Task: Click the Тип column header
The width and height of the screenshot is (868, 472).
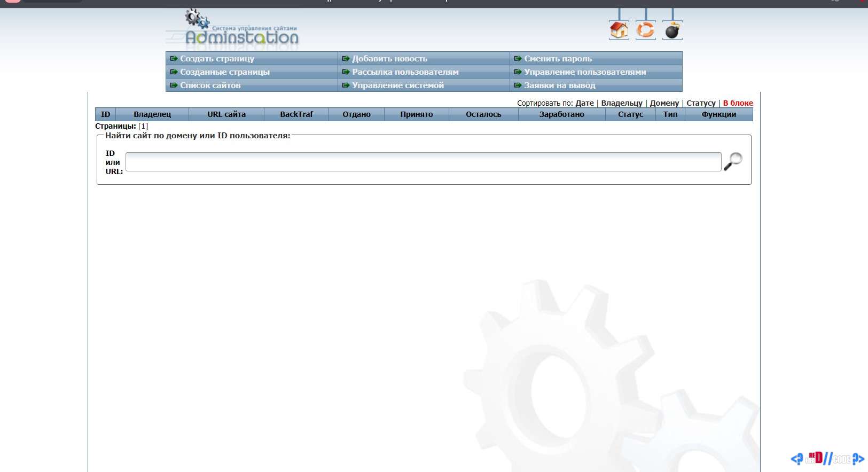Action: coord(670,114)
